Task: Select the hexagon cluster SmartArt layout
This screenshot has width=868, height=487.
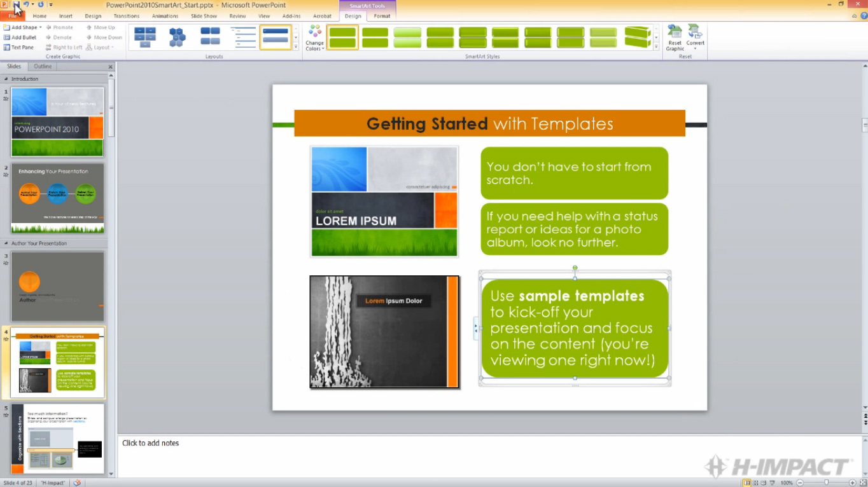Action: point(178,38)
